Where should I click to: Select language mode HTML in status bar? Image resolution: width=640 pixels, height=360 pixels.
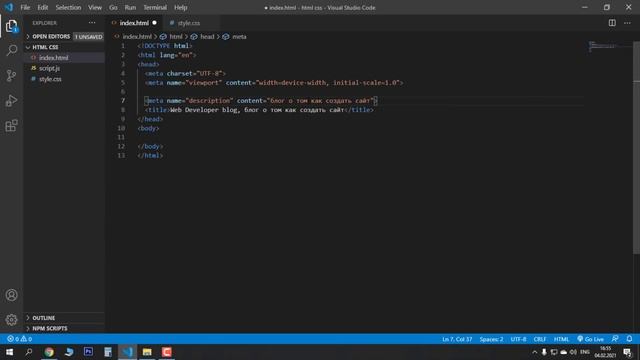[x=561, y=339]
